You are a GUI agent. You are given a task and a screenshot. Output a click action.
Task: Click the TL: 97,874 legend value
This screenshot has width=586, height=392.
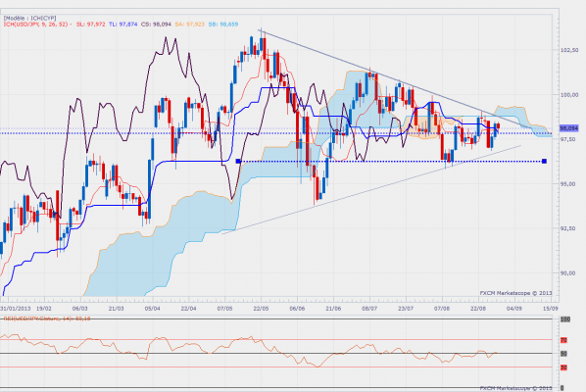[123, 24]
